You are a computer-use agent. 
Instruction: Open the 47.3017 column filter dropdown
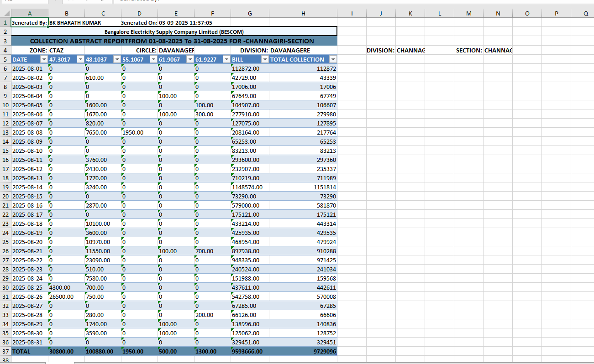coord(80,60)
